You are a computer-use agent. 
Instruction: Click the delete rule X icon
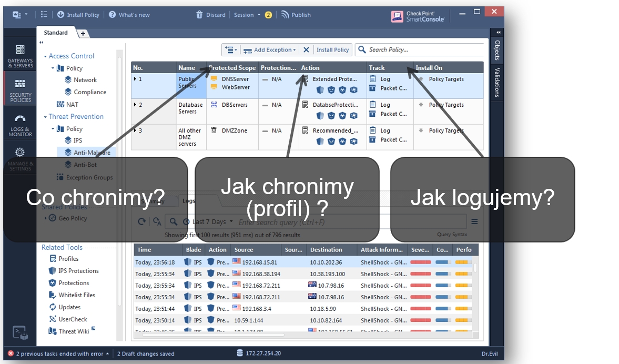pyautogui.click(x=306, y=50)
